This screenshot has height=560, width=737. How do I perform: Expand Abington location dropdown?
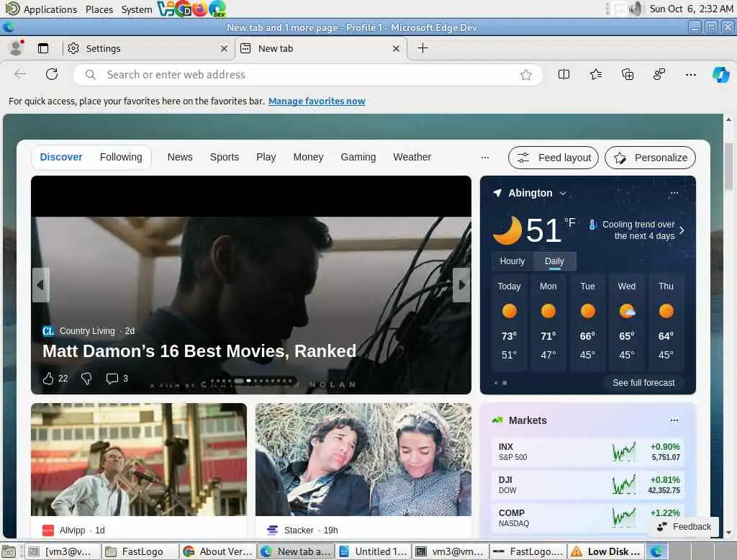coord(563,193)
